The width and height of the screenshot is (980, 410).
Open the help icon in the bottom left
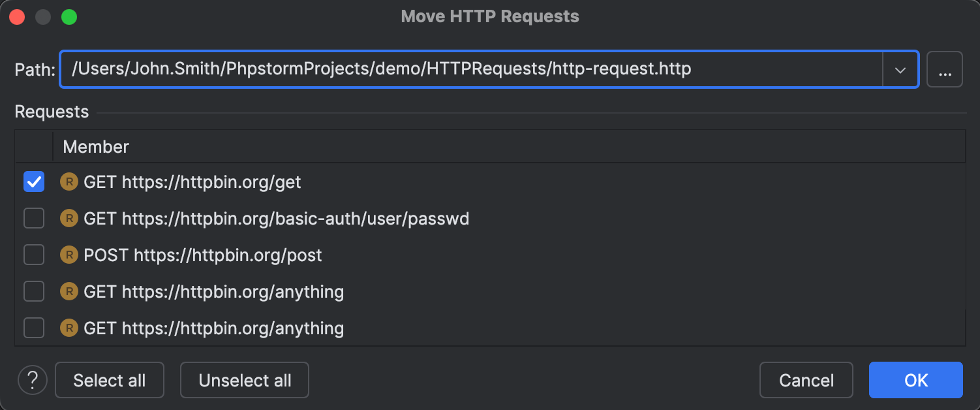[x=32, y=380]
